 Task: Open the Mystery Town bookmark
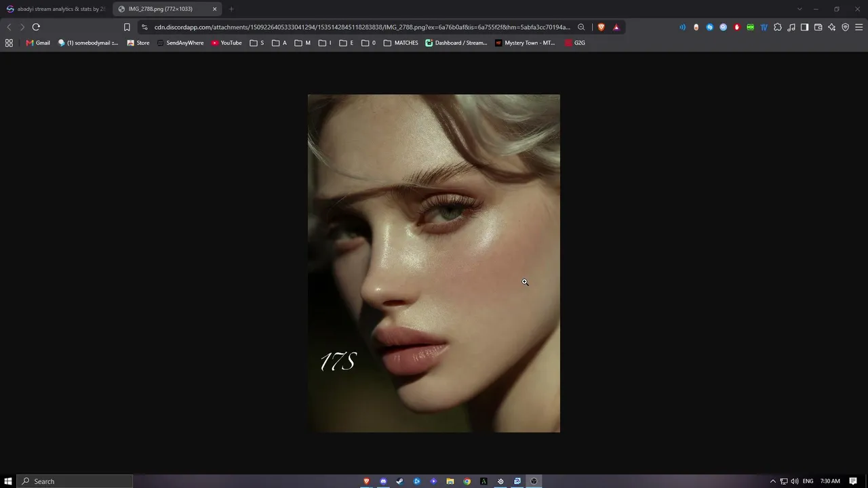tap(525, 43)
